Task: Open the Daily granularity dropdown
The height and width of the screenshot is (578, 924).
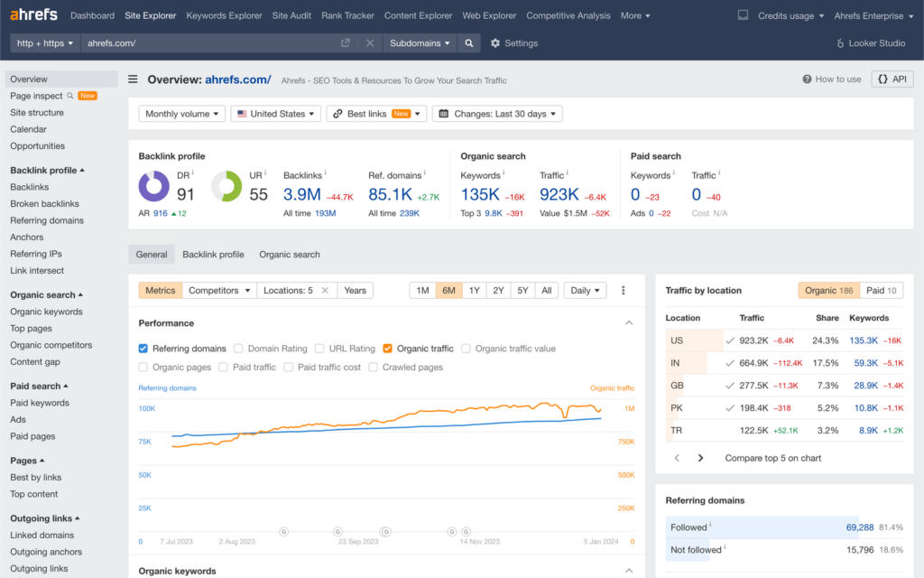Action: click(x=584, y=290)
